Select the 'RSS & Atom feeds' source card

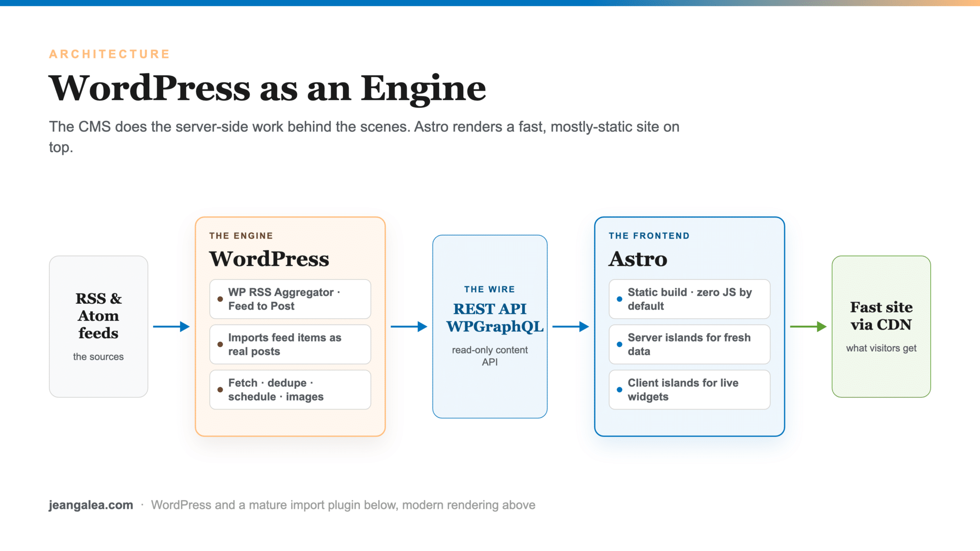[x=99, y=327]
